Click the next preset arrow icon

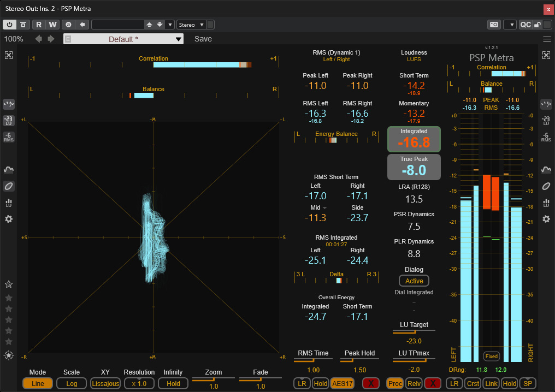click(x=51, y=39)
